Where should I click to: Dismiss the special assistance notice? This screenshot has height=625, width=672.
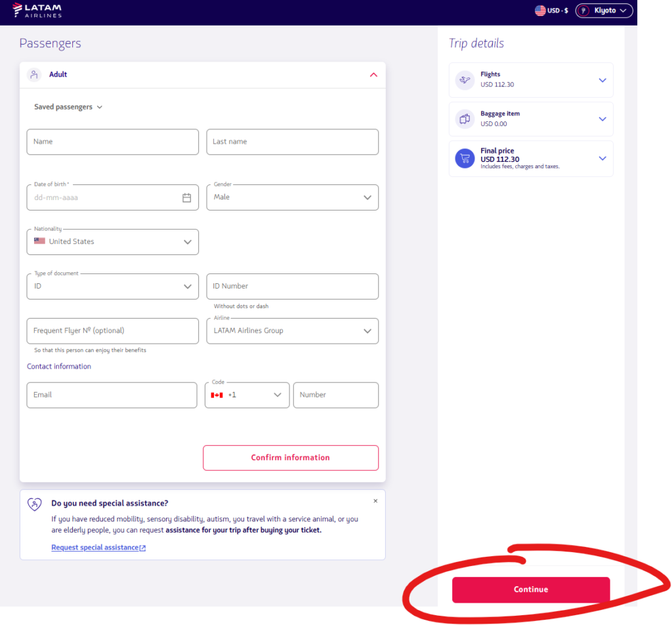(x=375, y=501)
